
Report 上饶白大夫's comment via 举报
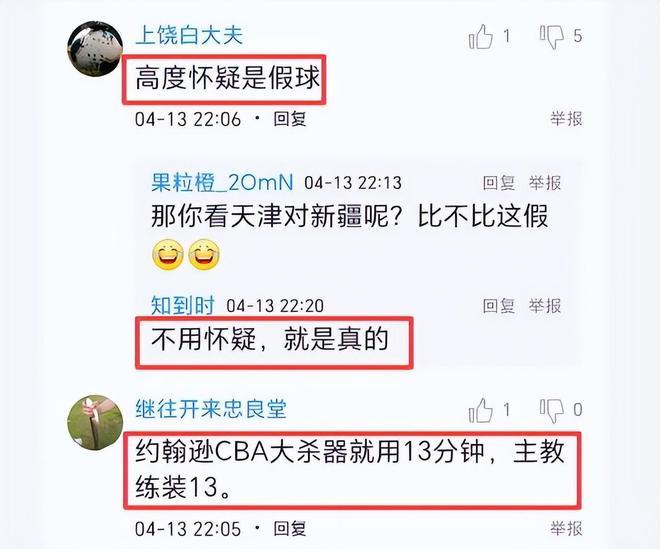[566, 119]
